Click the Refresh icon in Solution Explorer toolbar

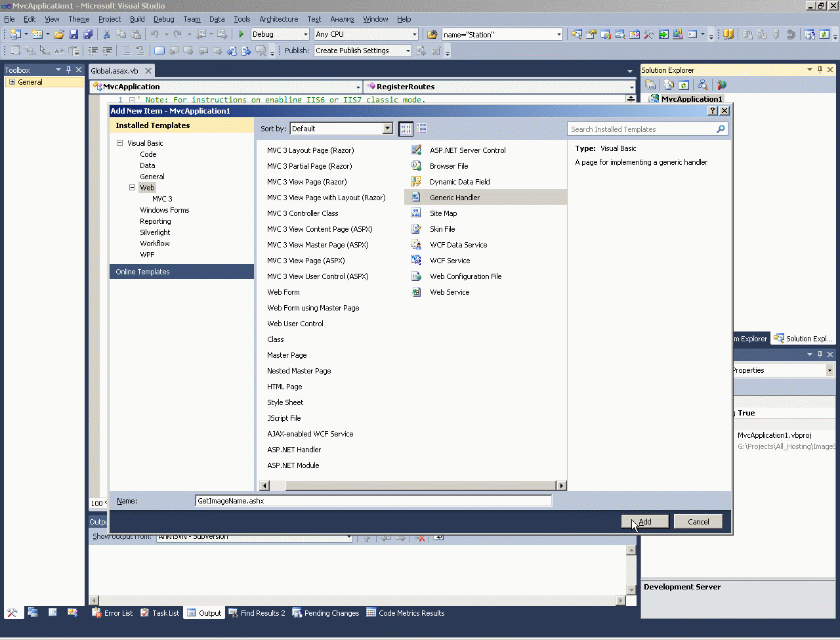point(684,85)
